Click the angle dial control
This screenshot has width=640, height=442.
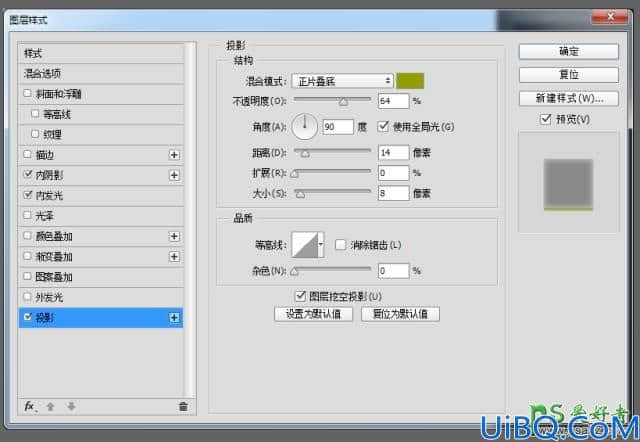(304, 127)
